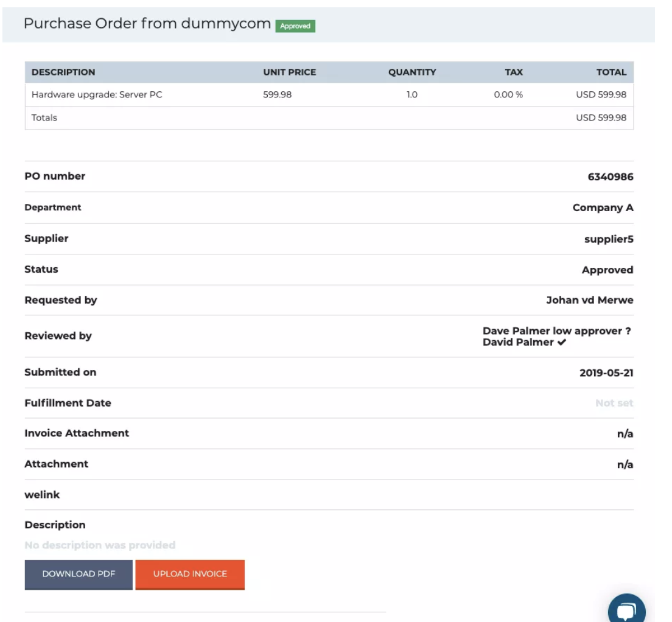This screenshot has height=622, width=672.
Task: Click the Not set fulfillment date value
Action: [614, 403]
